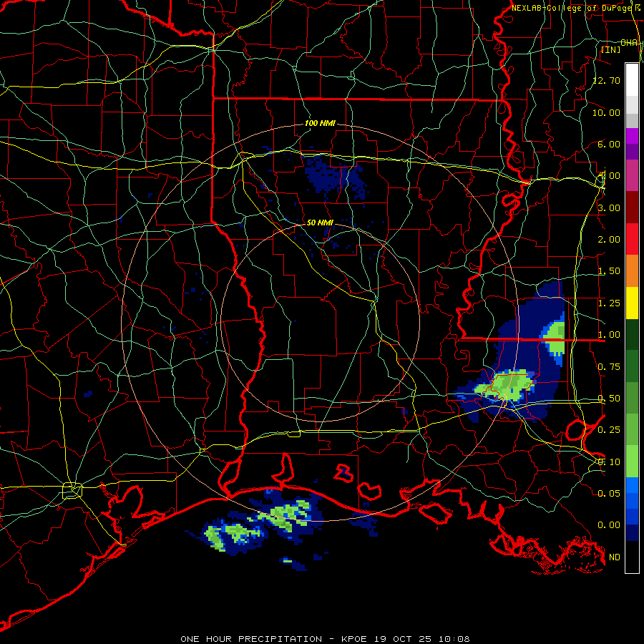
Task: Select the dark purple legend swatch
Action: tap(632, 152)
